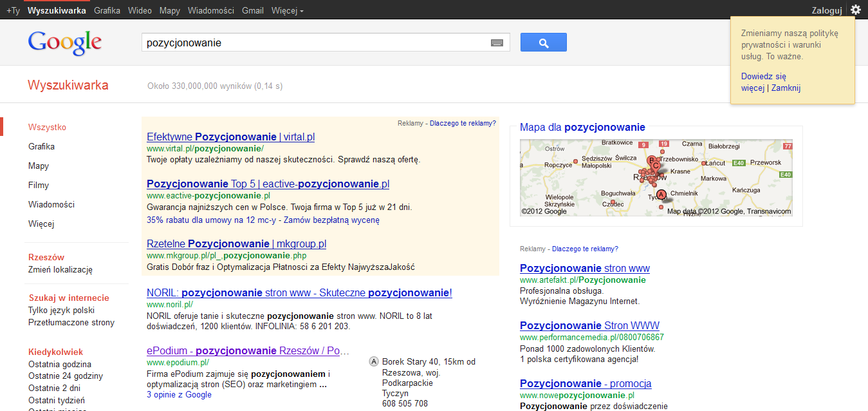868x411 pixels.
Task: Open Gmail from the top bar
Action: pyautogui.click(x=253, y=10)
